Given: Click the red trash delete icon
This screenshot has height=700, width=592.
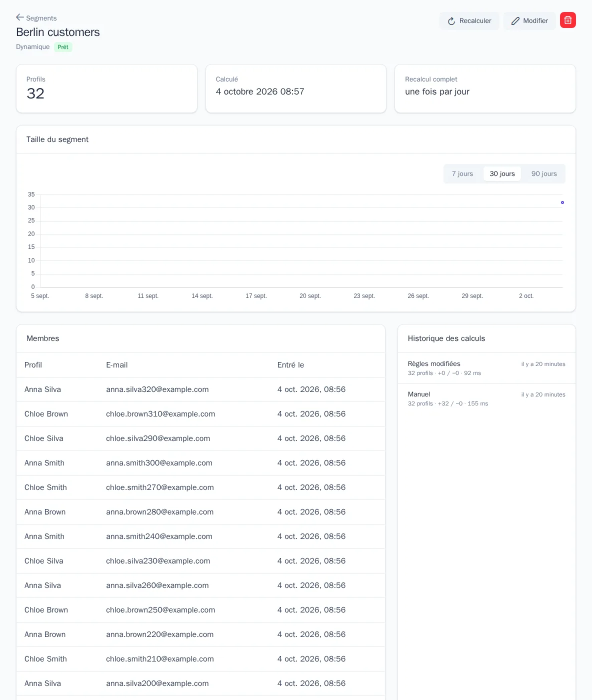Looking at the screenshot, I should [568, 20].
